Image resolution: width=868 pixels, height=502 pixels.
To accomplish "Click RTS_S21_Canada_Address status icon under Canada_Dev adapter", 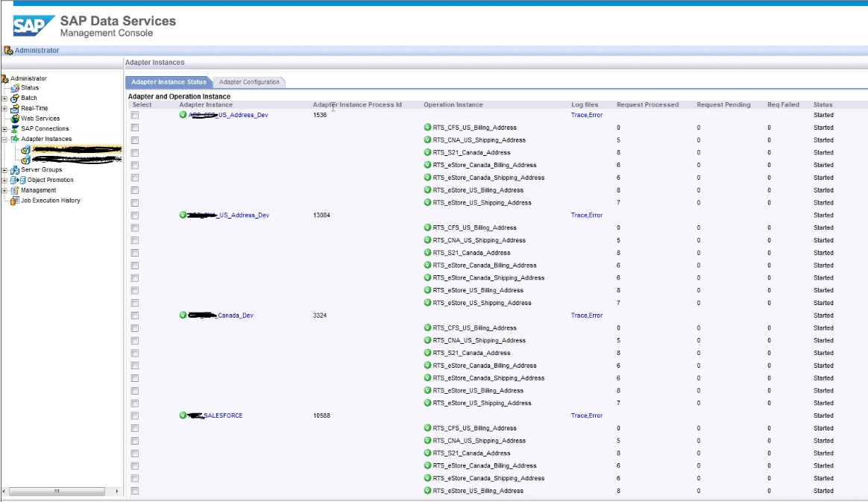I will (427, 353).
